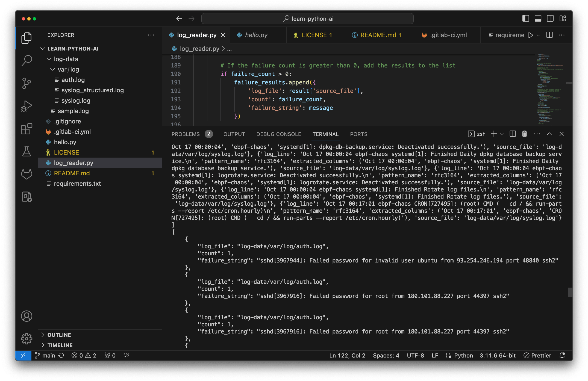
Task: Open the Testing flask view
Action: tap(27, 151)
